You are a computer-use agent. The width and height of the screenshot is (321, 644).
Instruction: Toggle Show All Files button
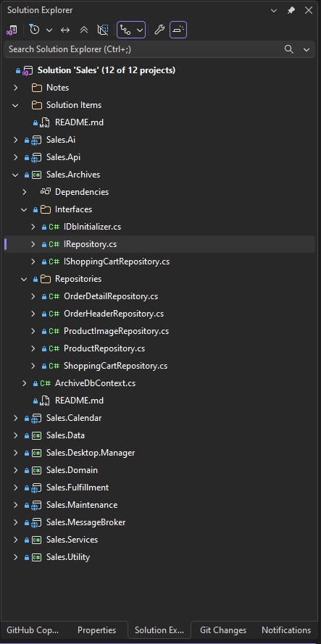[102, 30]
